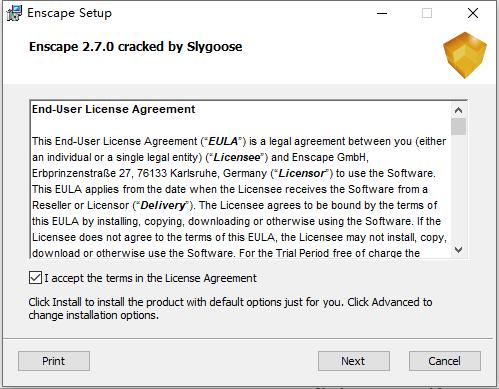Screen dimensions: 499x389
Task: Cancel the Enscape installation
Action: pyautogui.click(x=445, y=361)
